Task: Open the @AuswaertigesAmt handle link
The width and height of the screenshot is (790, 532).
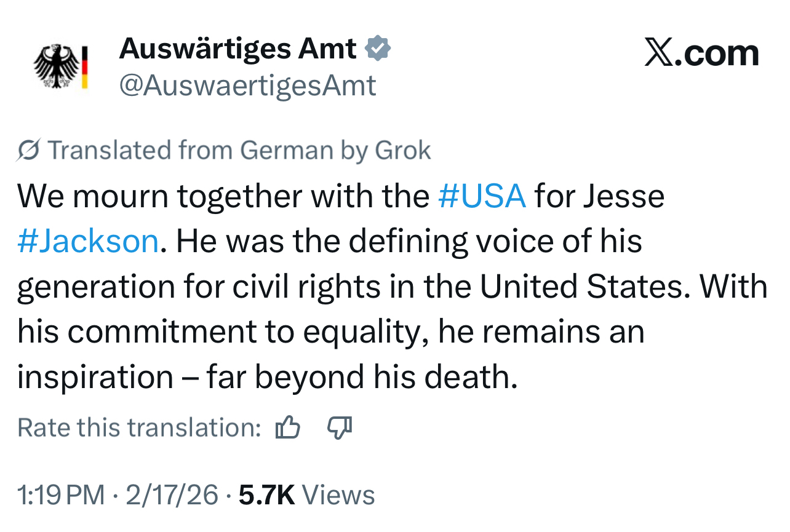Action: pyautogui.click(x=247, y=85)
